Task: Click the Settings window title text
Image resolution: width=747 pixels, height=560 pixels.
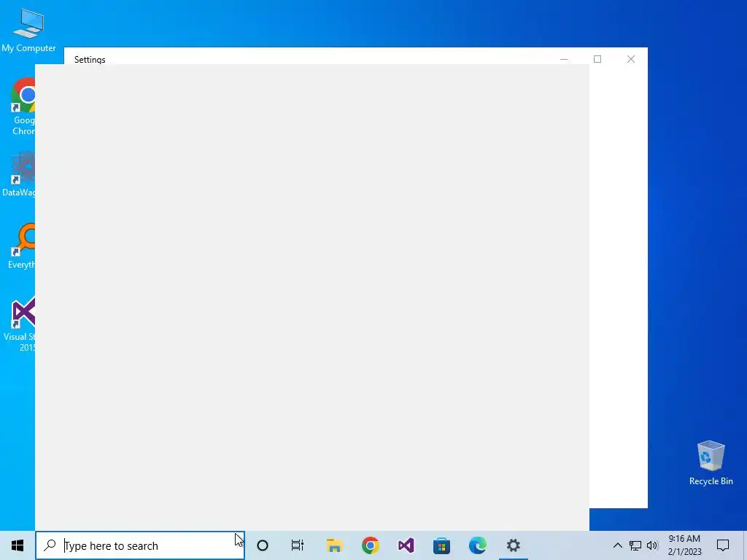Action: coord(90,60)
